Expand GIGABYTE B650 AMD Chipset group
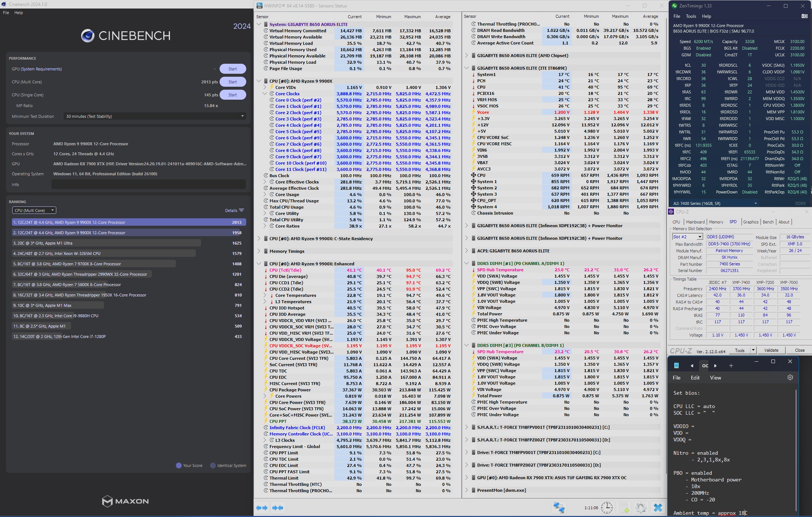 point(467,56)
